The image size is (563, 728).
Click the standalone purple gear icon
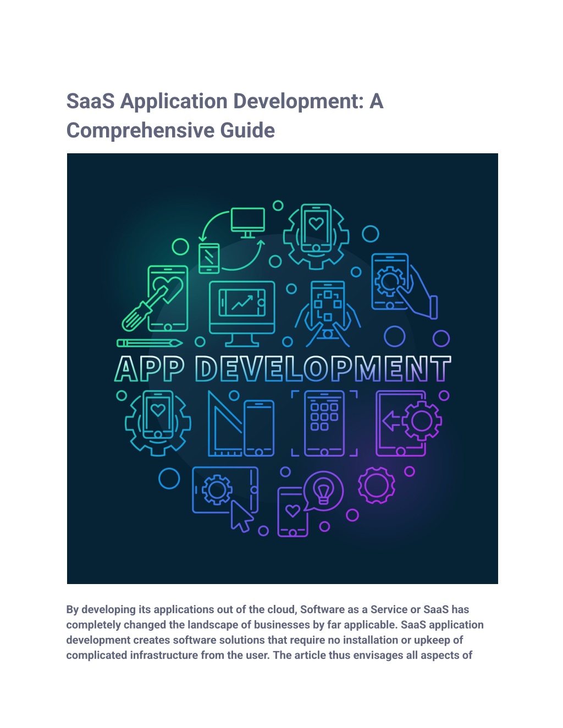tap(377, 485)
